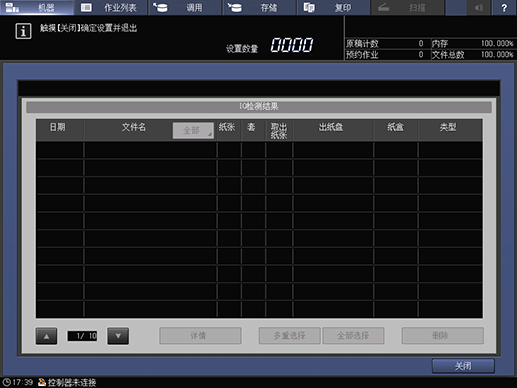Select the 存储 tab
This screenshot has width=517, height=388.
pos(260,7)
